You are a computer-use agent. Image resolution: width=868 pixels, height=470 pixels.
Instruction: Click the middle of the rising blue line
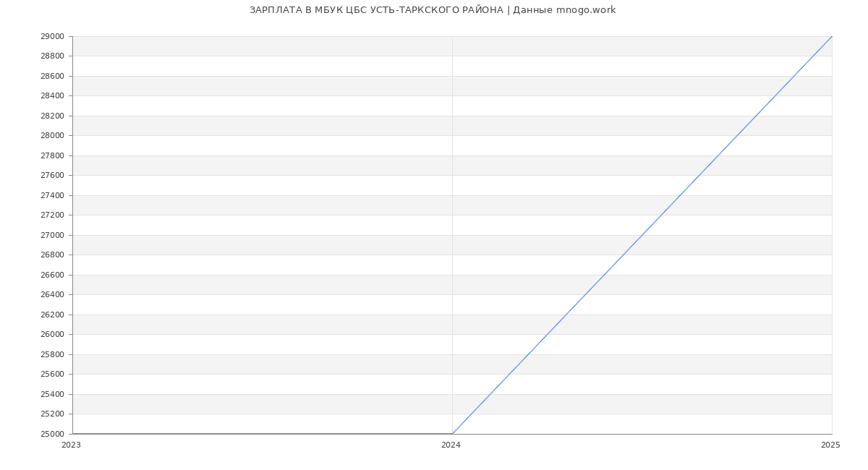(642, 235)
